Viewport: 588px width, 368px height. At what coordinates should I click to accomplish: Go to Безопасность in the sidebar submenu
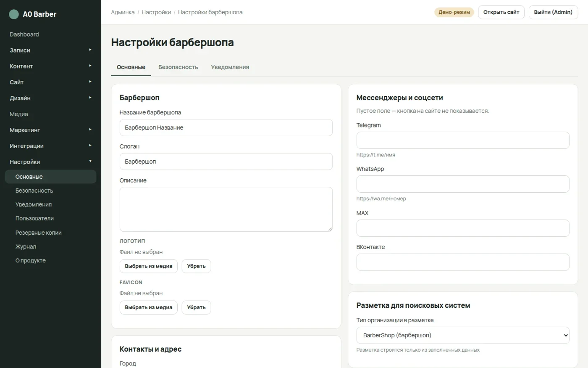click(50, 191)
